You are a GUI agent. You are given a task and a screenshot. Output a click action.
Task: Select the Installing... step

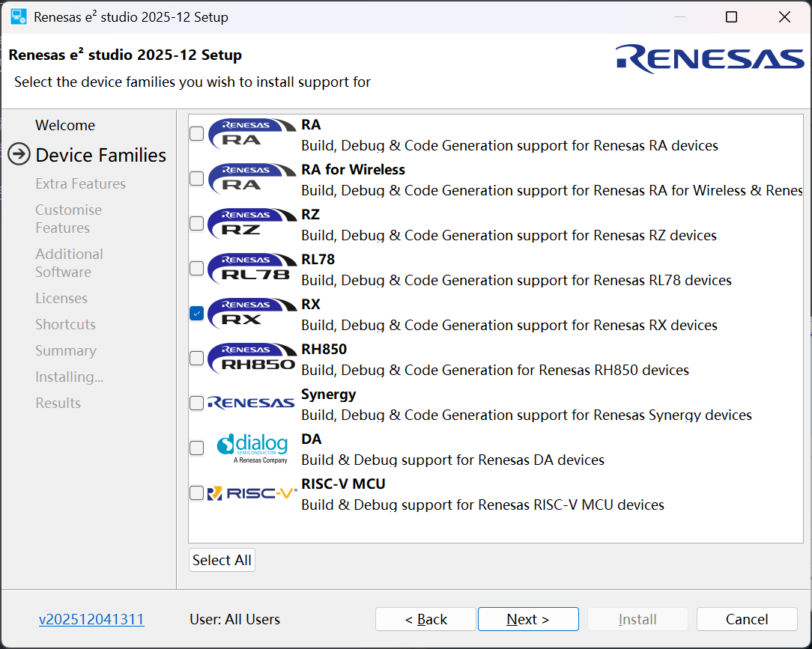[x=70, y=377]
